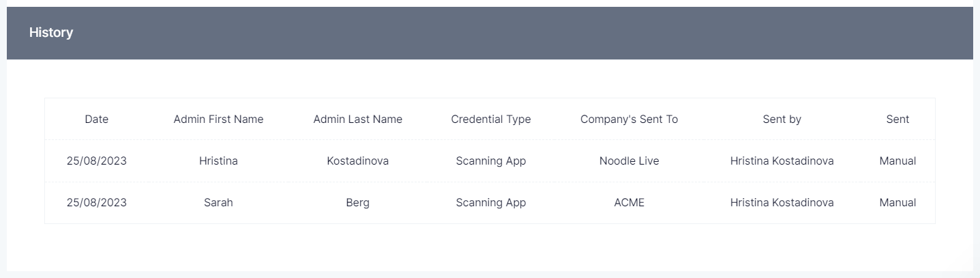Click Hristina Kostadinova sender in the ACME row

(782, 203)
